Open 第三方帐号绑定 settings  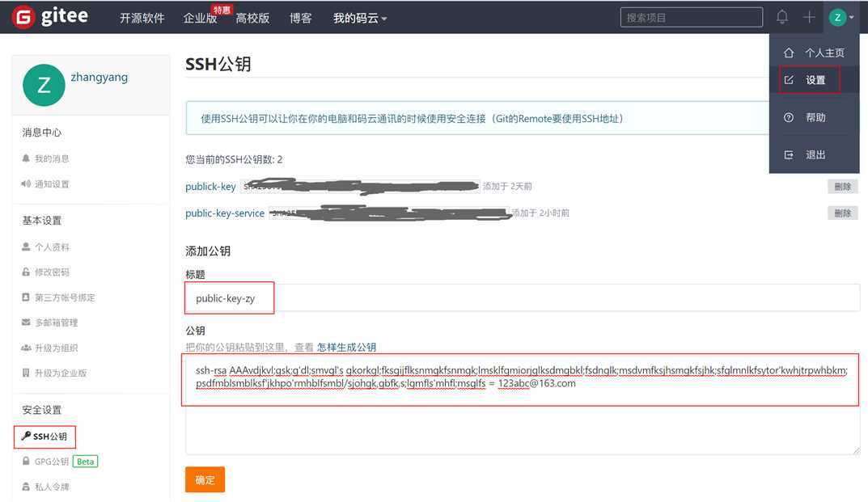tap(65, 297)
